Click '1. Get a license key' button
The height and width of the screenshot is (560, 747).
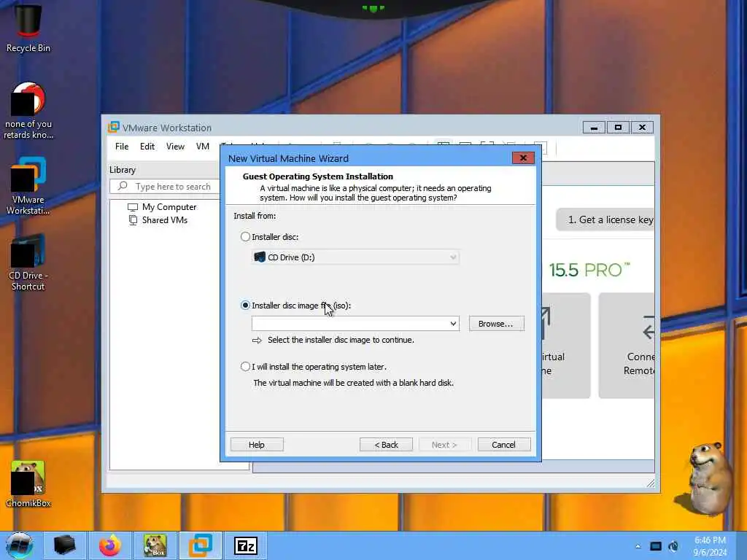click(x=605, y=219)
